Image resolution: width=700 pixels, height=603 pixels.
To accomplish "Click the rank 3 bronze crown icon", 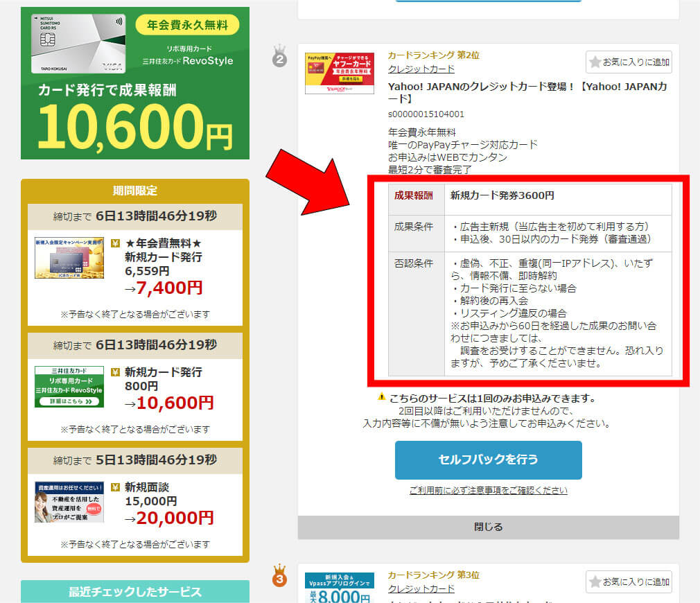I will (x=279, y=576).
